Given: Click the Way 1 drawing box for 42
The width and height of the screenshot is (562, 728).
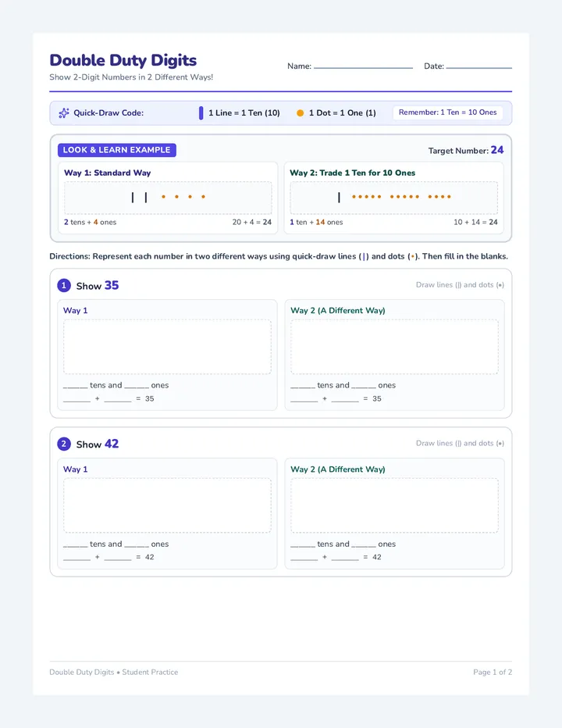Looking at the screenshot, I should 167,505.
